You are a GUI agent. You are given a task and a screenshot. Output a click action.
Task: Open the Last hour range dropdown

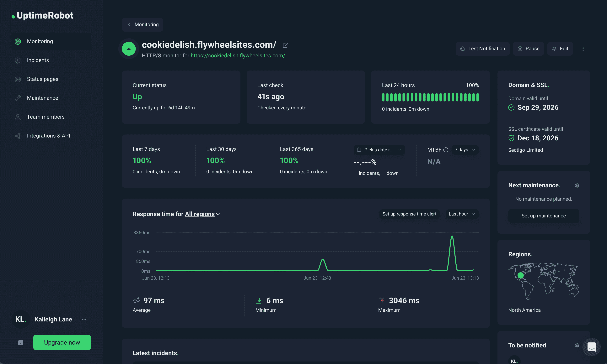coord(462,214)
